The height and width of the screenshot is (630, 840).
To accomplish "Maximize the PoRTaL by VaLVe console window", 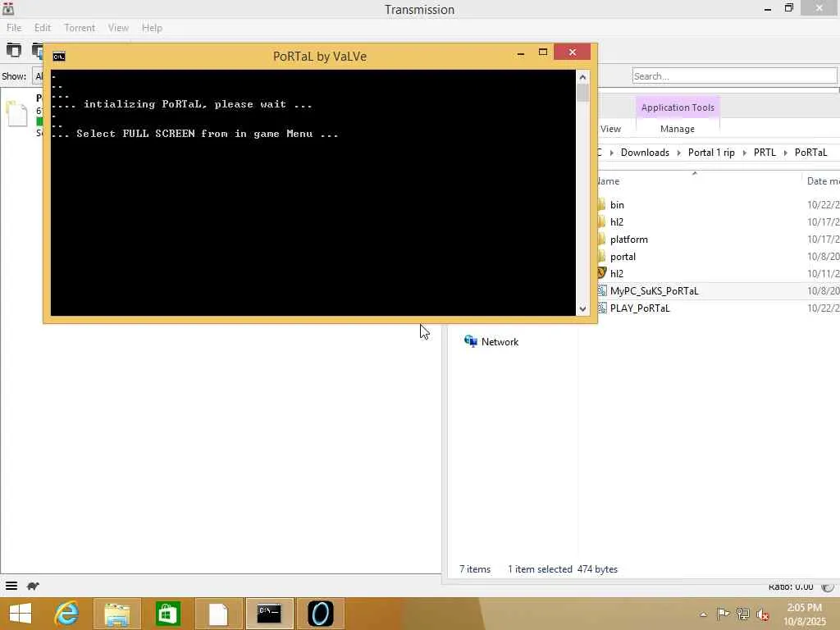I will pos(543,52).
